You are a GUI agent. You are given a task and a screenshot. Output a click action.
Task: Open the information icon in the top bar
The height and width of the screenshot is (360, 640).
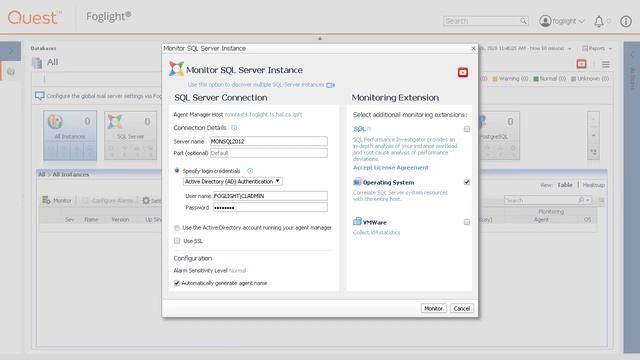pyautogui.click(x=626, y=21)
